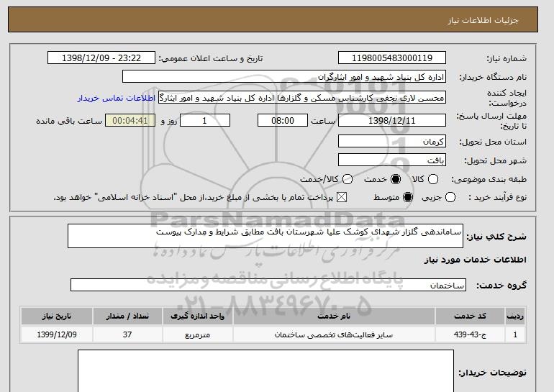The image size is (554, 392).
Task: Choose the متوسط purchase type radio
Action: click(408, 197)
